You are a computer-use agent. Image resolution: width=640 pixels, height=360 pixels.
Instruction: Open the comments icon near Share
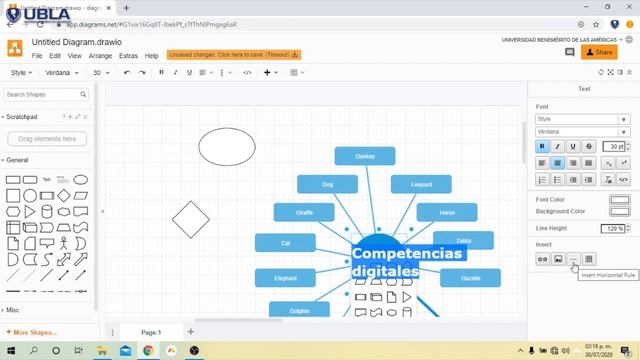(x=570, y=52)
